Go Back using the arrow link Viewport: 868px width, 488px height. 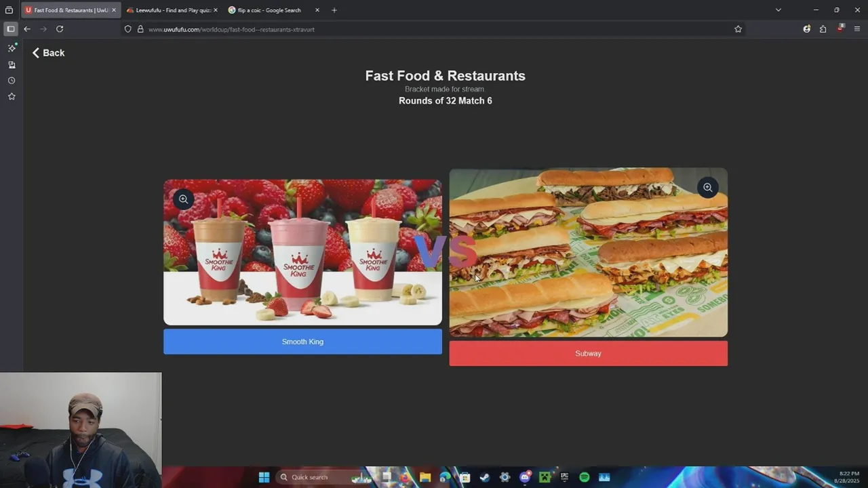point(48,53)
